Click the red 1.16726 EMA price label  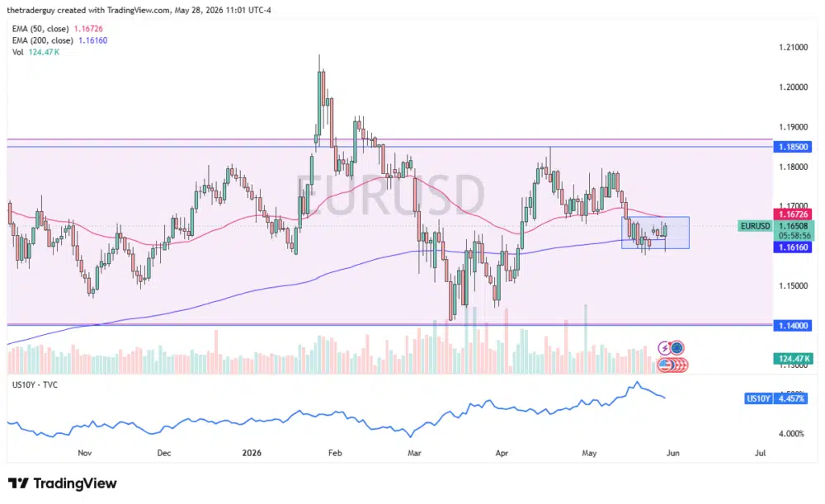pyautogui.click(x=793, y=214)
